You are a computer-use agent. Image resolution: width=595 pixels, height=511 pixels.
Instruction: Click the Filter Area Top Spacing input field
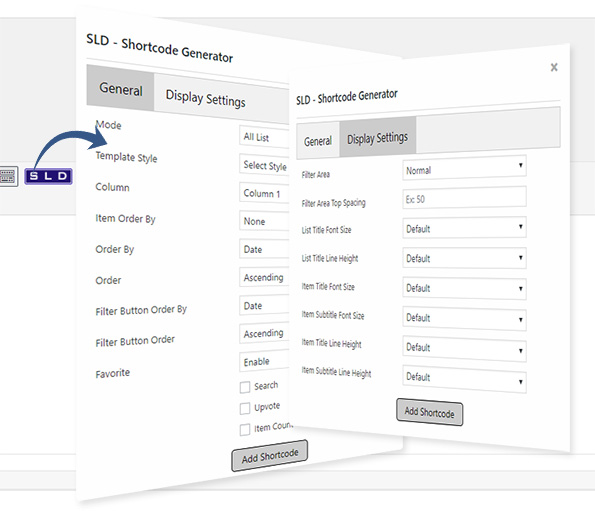464,197
